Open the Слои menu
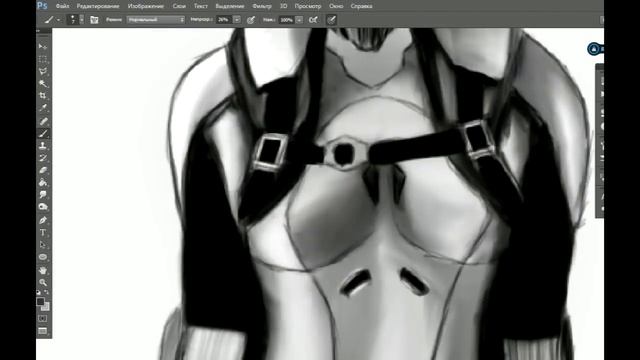Viewport: 640px width, 360px height. (179, 6)
